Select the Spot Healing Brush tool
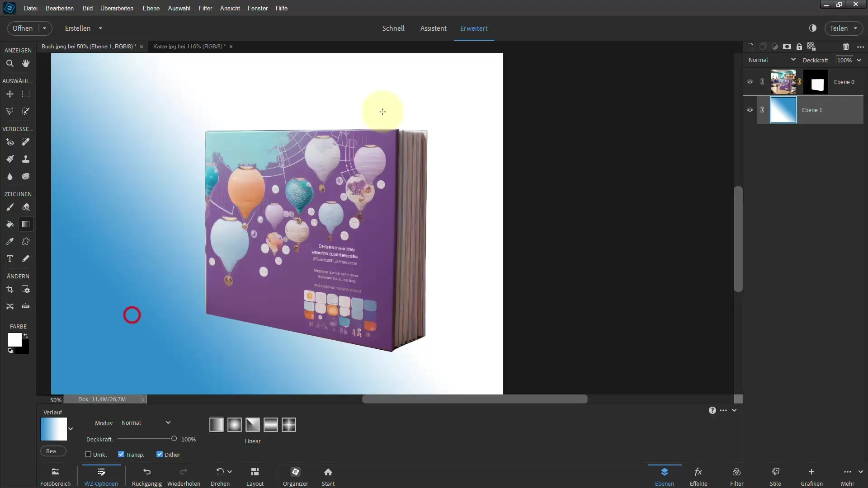The image size is (868, 488). click(26, 142)
